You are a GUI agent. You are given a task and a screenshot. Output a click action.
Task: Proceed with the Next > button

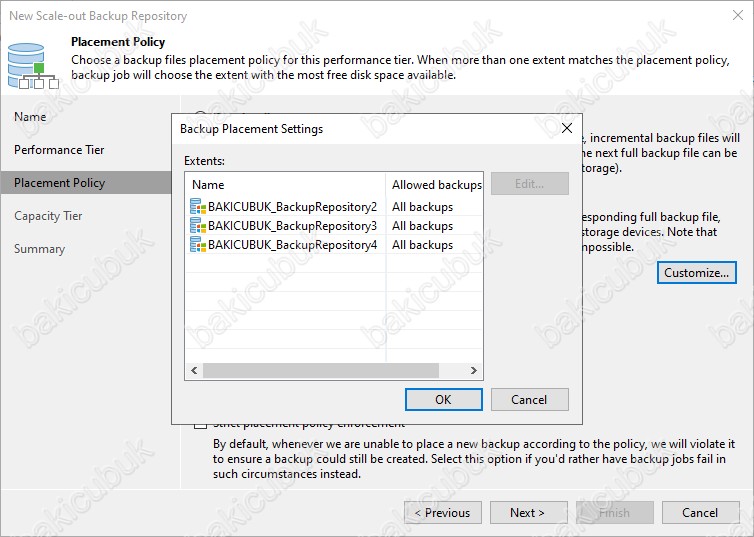(528, 512)
